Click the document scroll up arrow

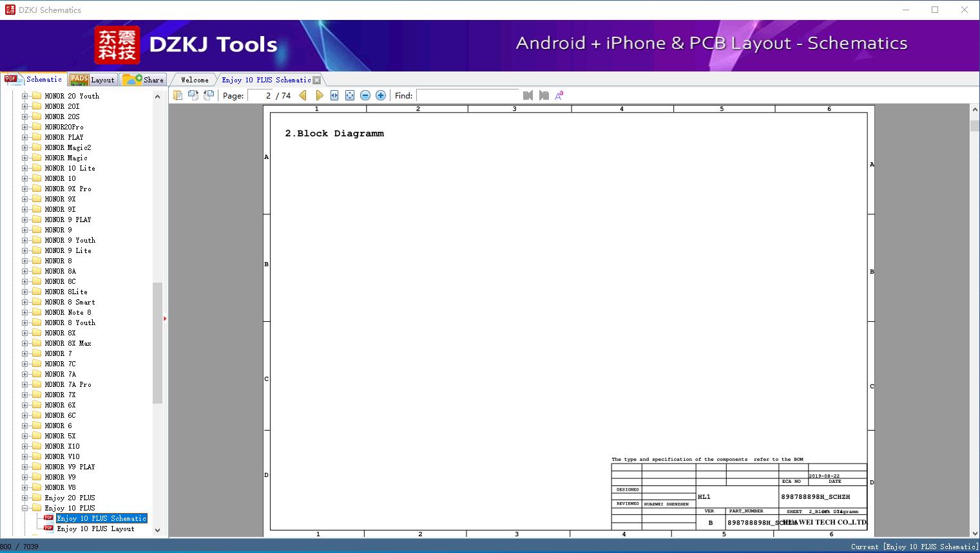[x=974, y=110]
